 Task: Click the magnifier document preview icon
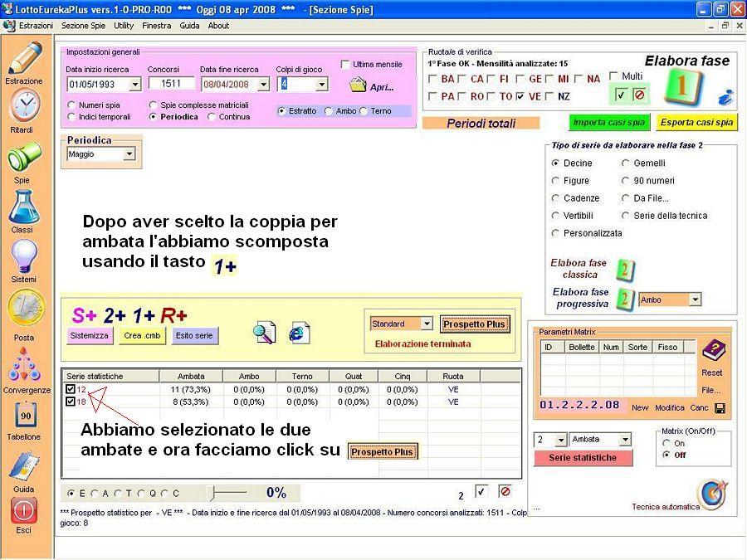[x=265, y=333]
